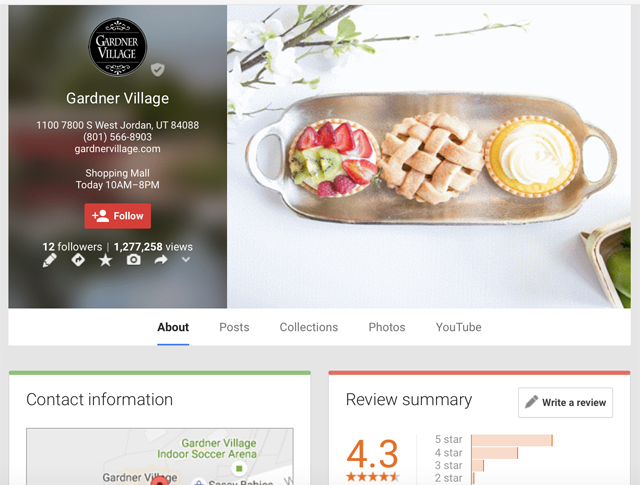Screen dimensions: 640x485
Task: Open the Collections tab
Action: [309, 327]
